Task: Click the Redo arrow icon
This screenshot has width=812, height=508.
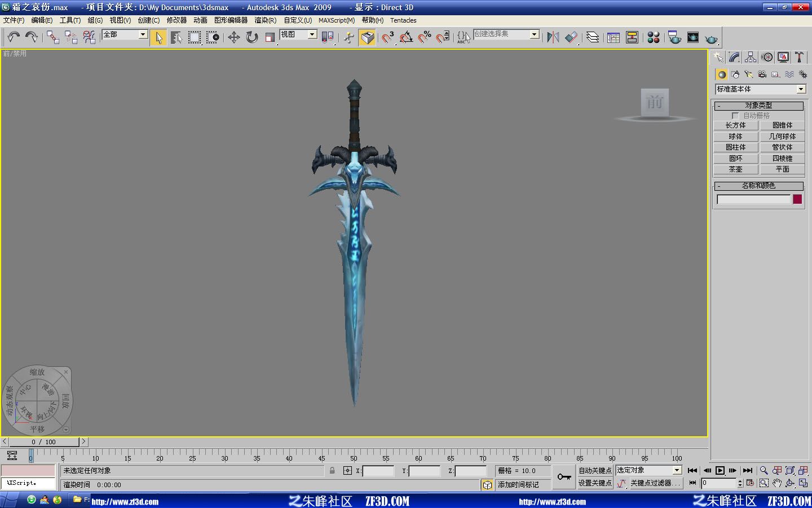Action: tap(32, 37)
